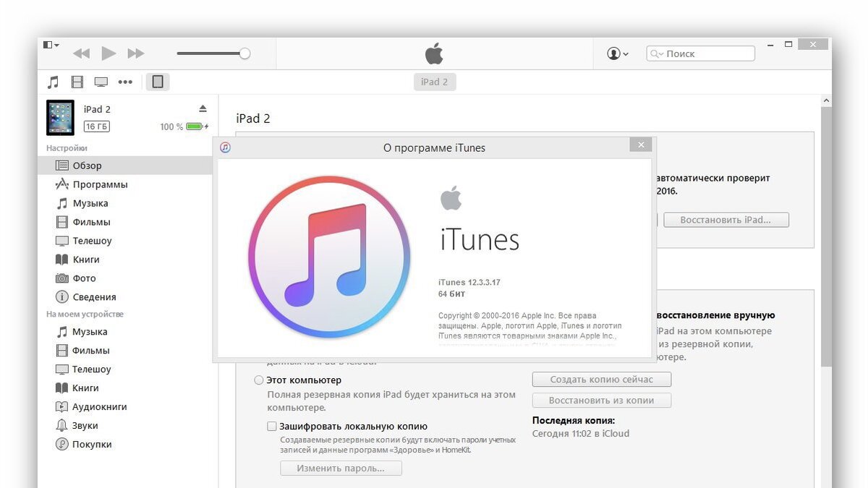Click the Сведения info icon
Image resolution: width=868 pixels, height=488 pixels.
pos(62,297)
